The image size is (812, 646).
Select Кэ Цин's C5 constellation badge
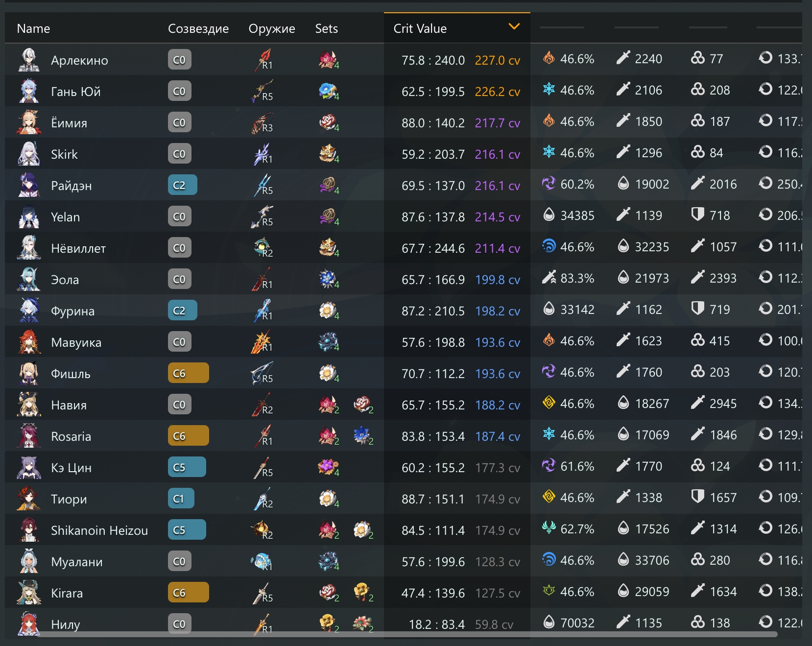187,467
